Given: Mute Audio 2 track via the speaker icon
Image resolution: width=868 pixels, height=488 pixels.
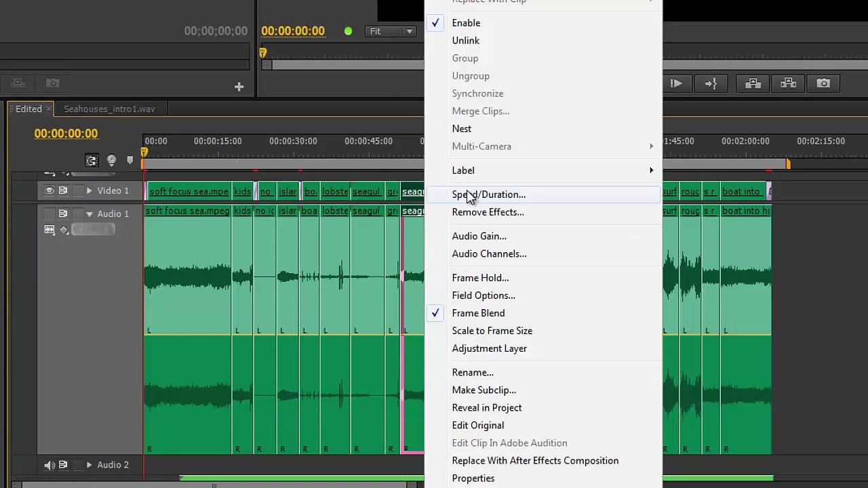Looking at the screenshot, I should 50,465.
